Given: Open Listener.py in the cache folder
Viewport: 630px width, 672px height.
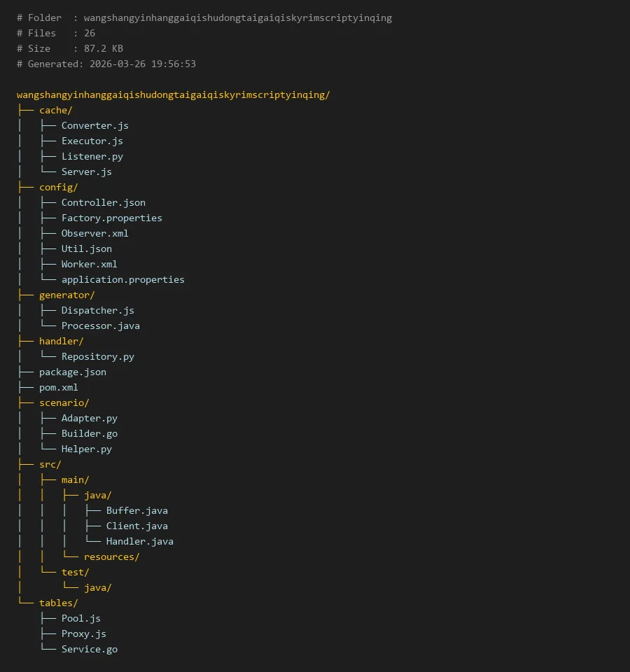Looking at the screenshot, I should tap(92, 157).
